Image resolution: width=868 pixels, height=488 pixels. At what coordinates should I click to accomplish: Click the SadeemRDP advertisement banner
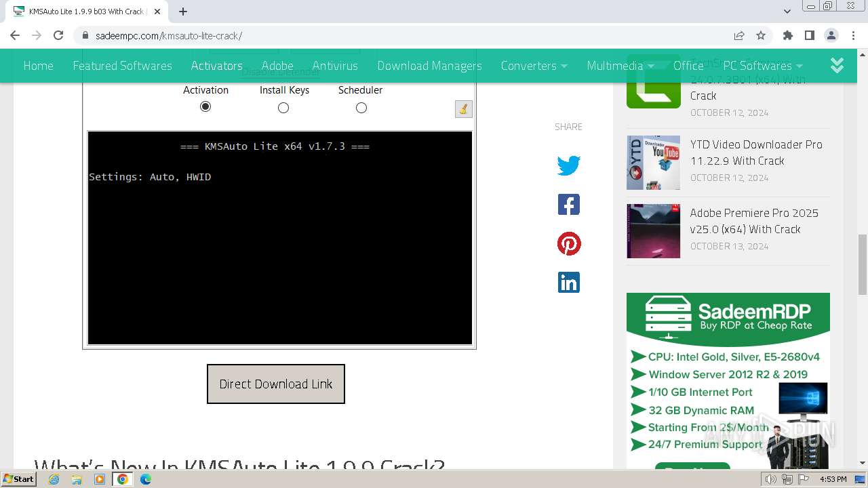point(728,381)
